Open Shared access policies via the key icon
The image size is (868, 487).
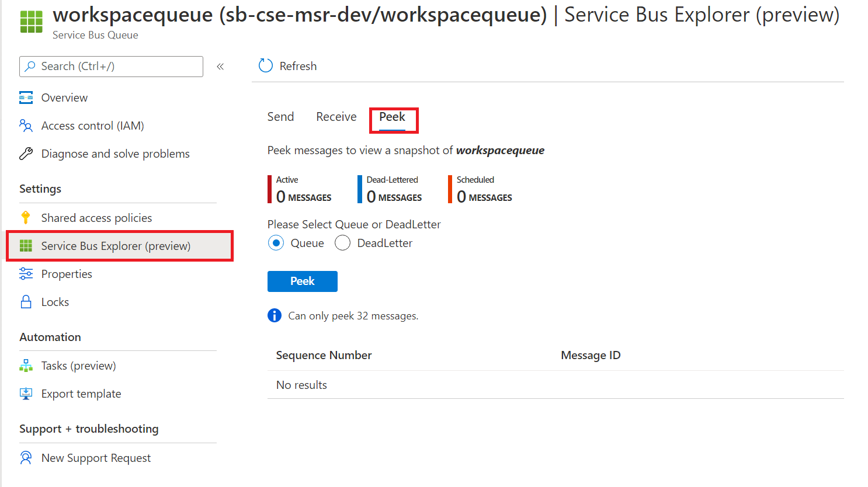tap(26, 217)
